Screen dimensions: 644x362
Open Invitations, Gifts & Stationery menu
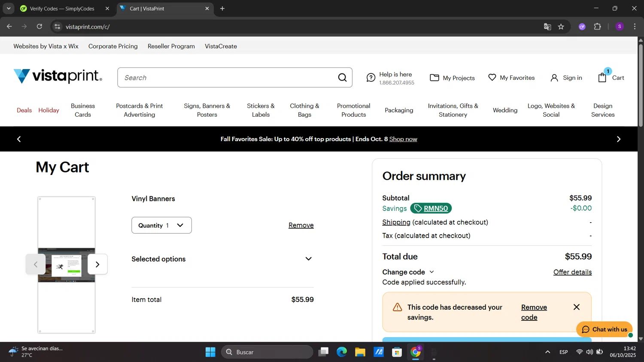coord(453,110)
